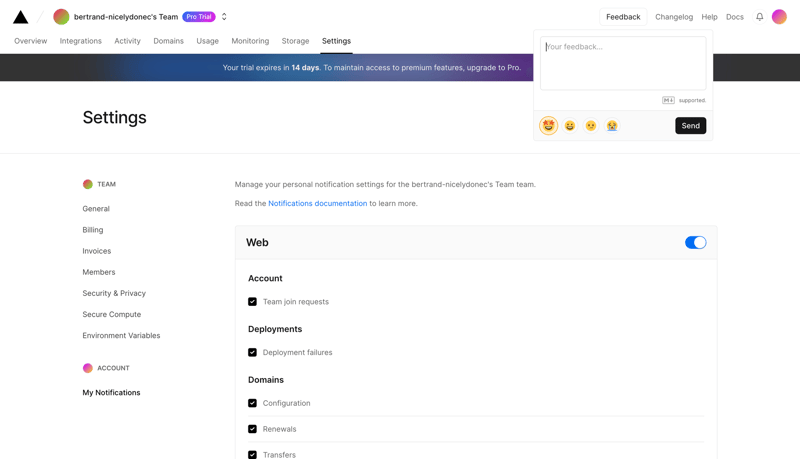Click the Settings page heading
The image size is (800, 459).
[x=115, y=117]
